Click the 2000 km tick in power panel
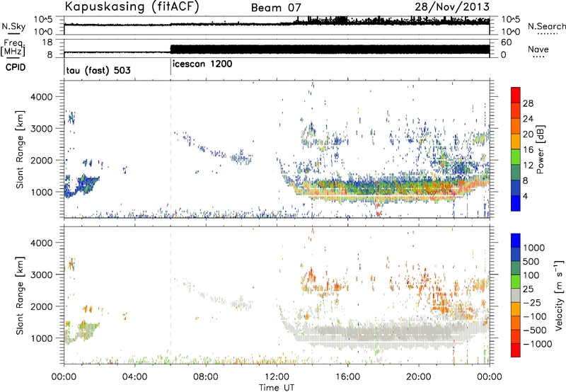The width and height of the screenshot is (566, 392). click(41, 160)
